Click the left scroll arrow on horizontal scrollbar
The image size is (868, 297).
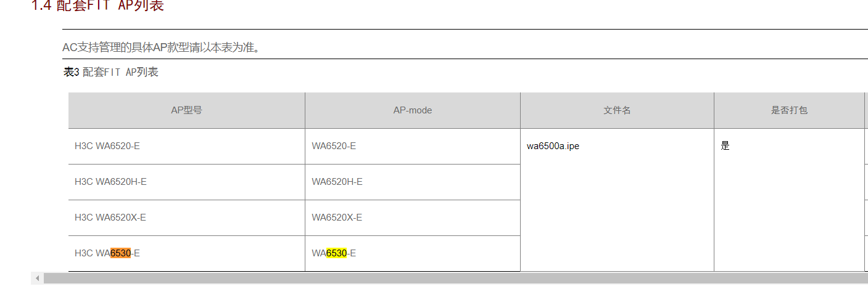coord(37,279)
